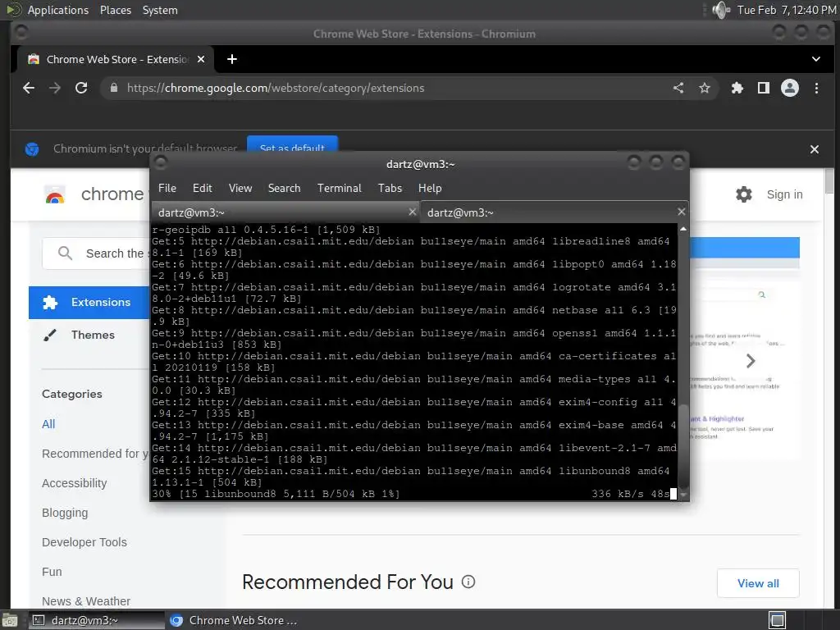Switch to dartz@vm3 terminal in taskbar
840x630 pixels.
[x=97, y=620]
